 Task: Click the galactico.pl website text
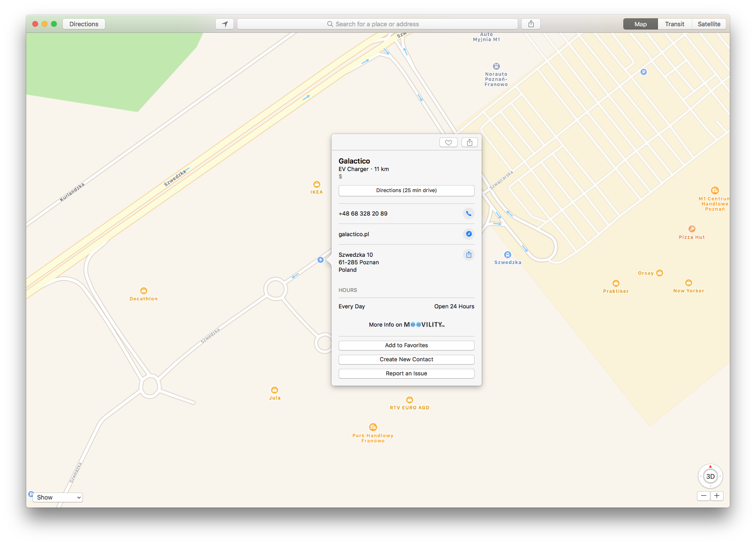(x=354, y=234)
